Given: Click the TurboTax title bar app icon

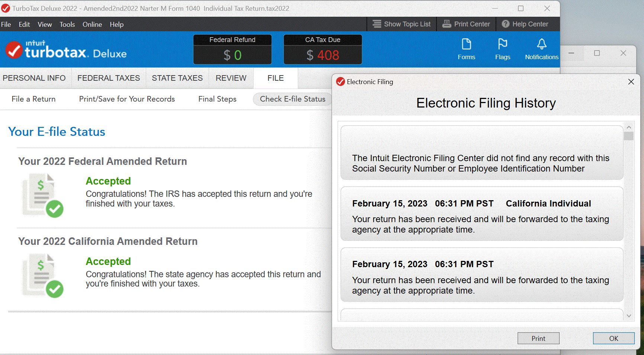Looking at the screenshot, I should (6, 8).
